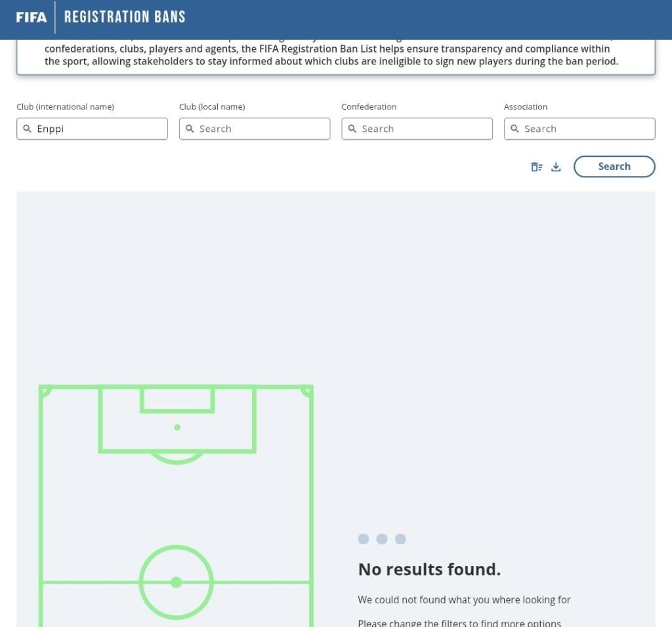Screen dimensions: 672x627
Task: Click magnifier icon in Club local name field
Action: click(x=190, y=129)
